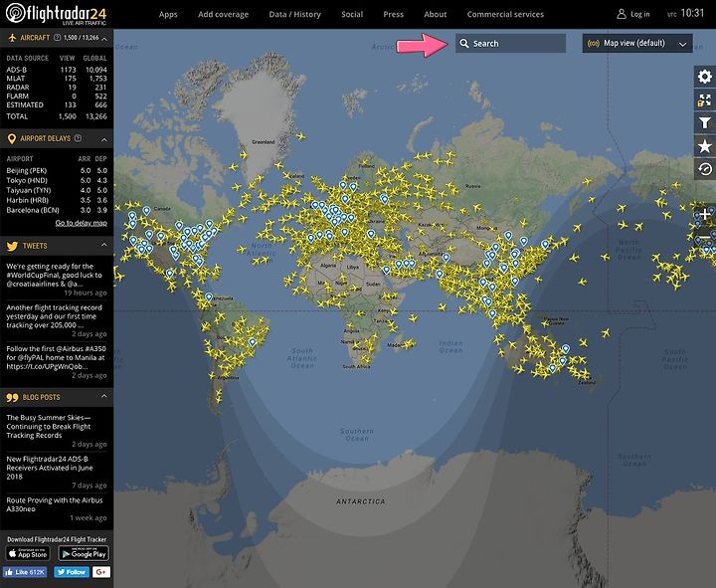Open the flight filter funnel
The width and height of the screenshot is (716, 588).
tap(705, 123)
